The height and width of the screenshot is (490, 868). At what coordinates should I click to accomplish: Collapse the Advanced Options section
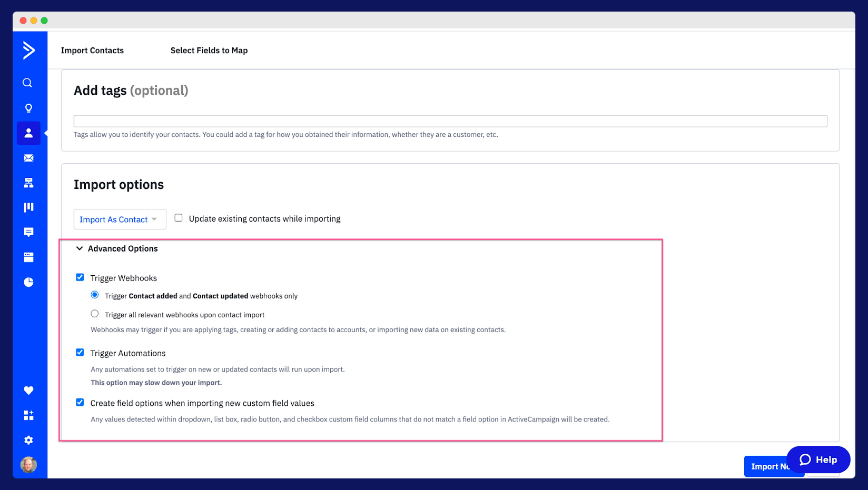coord(80,248)
